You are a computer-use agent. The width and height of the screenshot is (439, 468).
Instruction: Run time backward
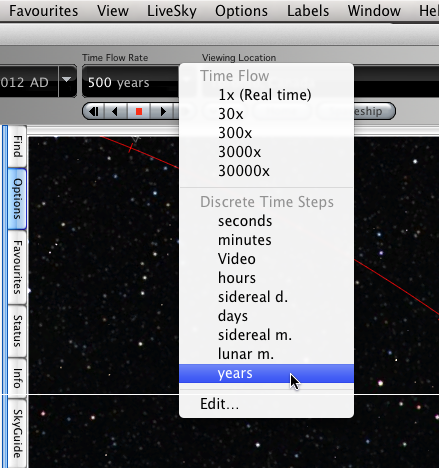coord(116,111)
